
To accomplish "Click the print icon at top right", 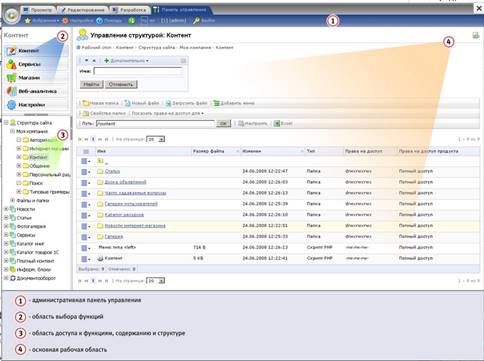I will click(x=476, y=35).
